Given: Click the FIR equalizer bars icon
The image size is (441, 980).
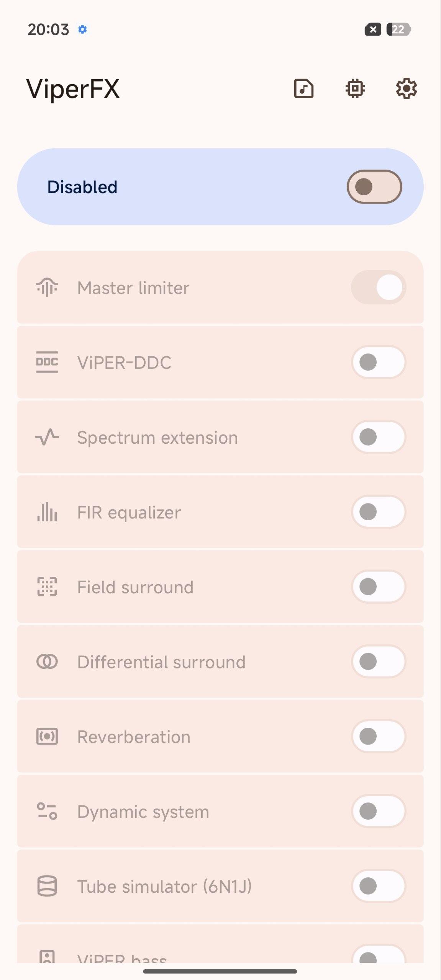Looking at the screenshot, I should click(x=47, y=512).
